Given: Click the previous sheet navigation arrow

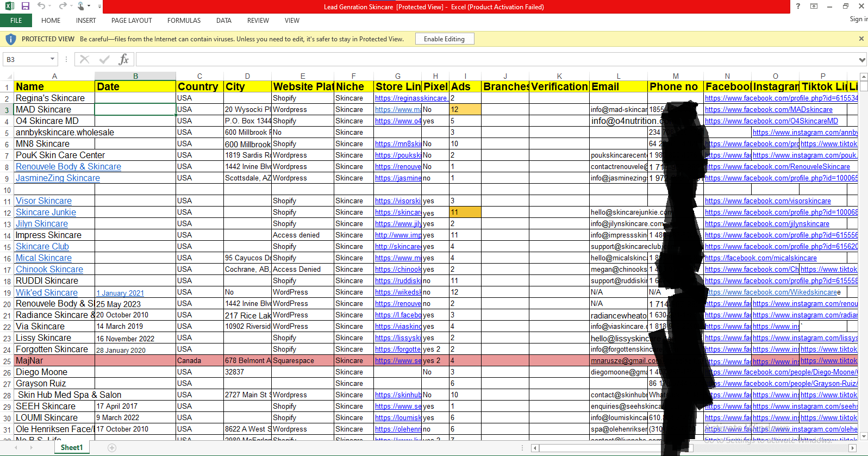Looking at the screenshot, I should [16, 448].
